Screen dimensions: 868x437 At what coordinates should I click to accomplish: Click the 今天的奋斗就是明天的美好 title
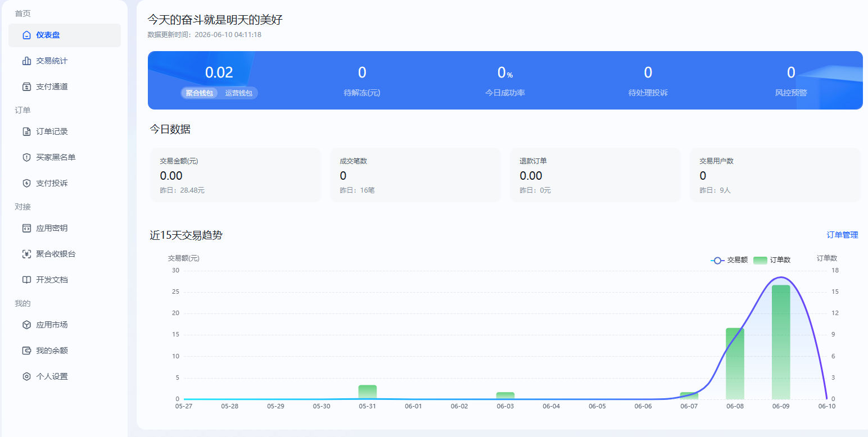point(215,20)
